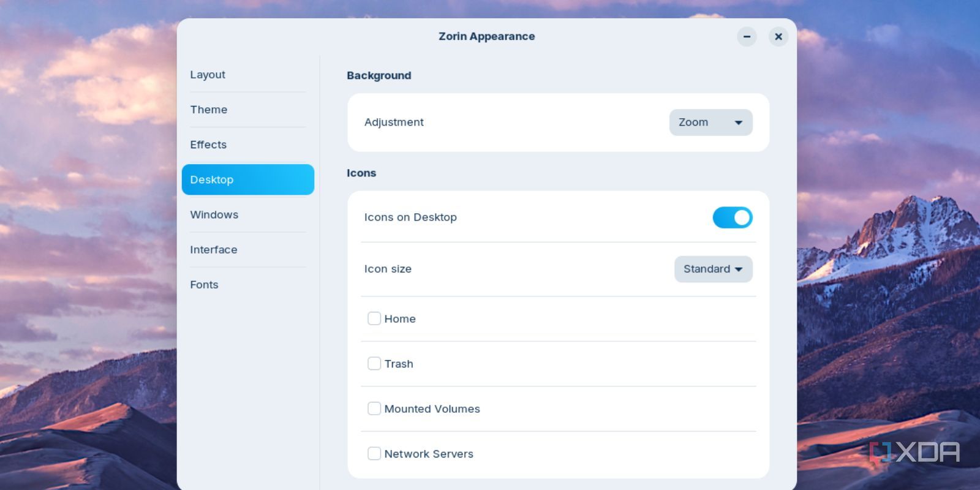This screenshot has width=980, height=490.
Task: Expand the Icon size Standard dropdown
Action: [x=714, y=269]
